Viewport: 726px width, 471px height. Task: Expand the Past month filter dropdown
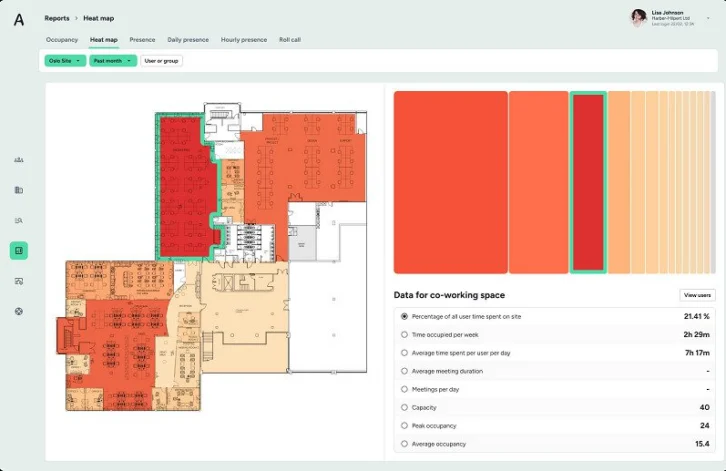click(x=112, y=61)
